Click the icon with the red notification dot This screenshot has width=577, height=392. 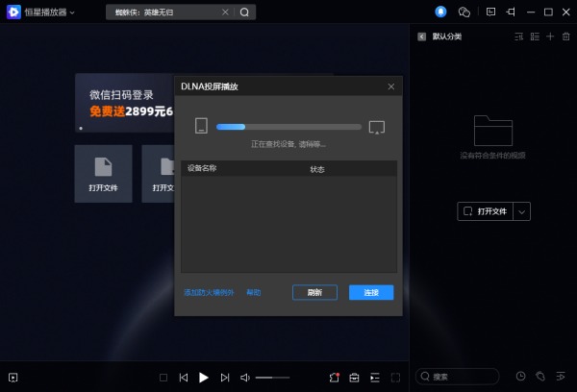pyautogui.click(x=334, y=378)
